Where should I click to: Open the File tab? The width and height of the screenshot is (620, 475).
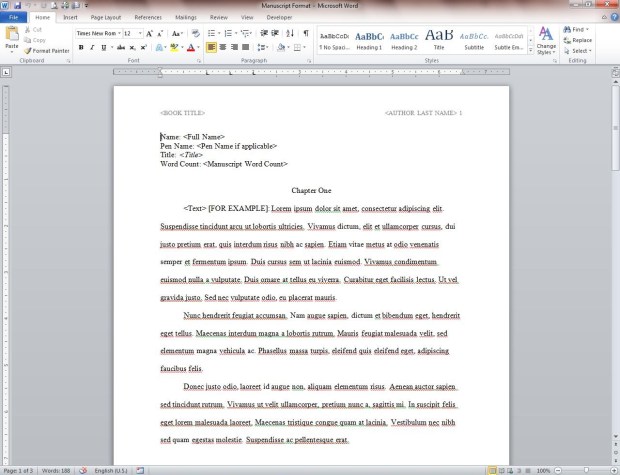[x=13, y=17]
